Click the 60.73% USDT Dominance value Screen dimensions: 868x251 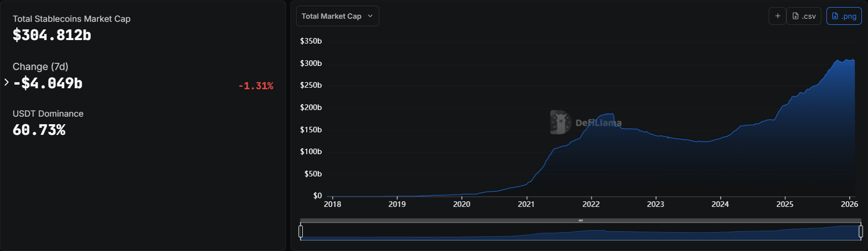coord(39,130)
